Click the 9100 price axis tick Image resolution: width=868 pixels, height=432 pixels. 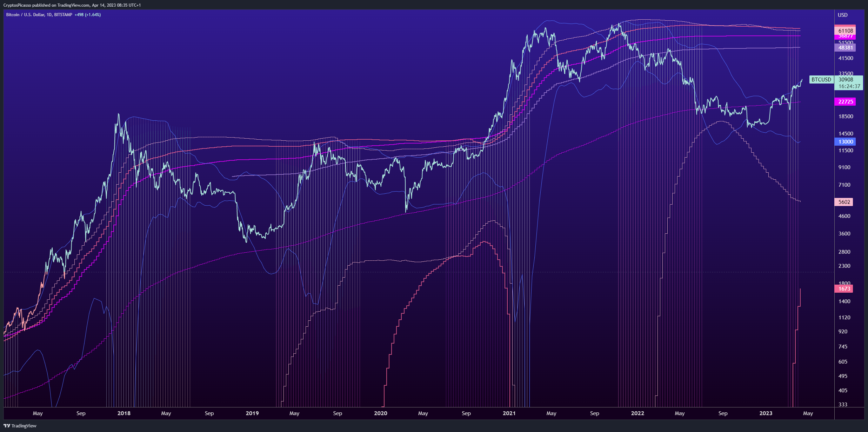point(844,167)
